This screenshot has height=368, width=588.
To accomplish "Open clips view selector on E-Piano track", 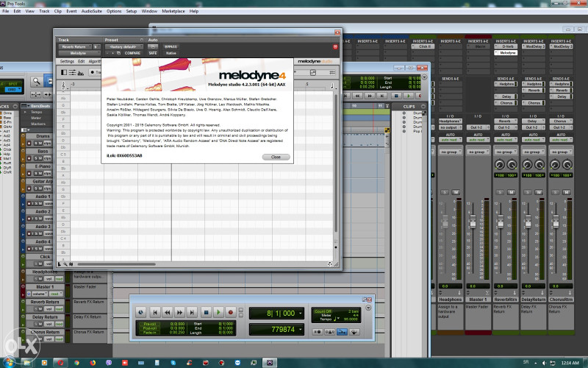I will (47, 174).
